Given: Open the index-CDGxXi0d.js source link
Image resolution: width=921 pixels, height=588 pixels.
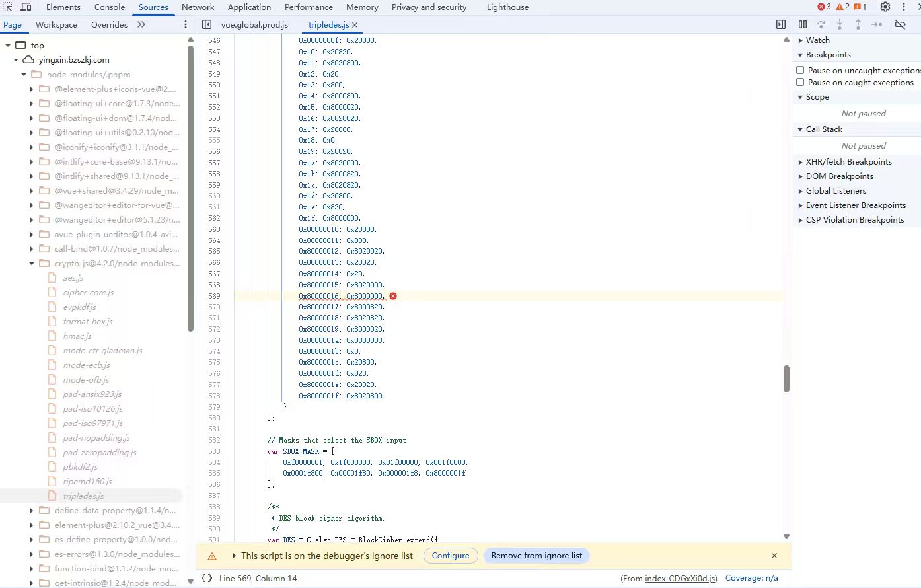Looking at the screenshot, I should click(681, 579).
